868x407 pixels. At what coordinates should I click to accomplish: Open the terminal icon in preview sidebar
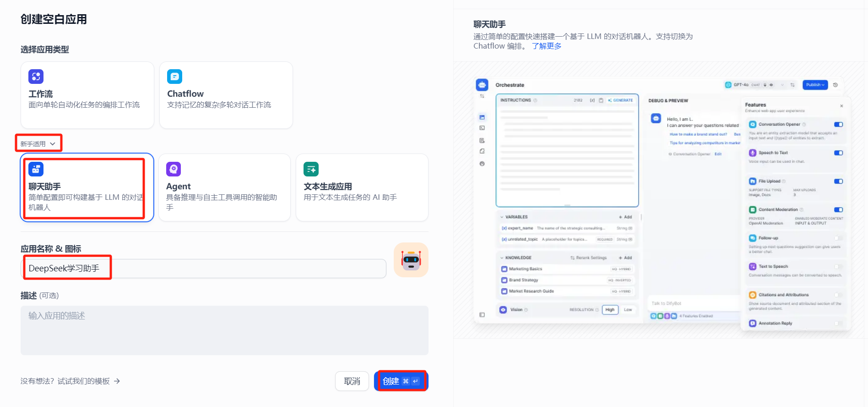tap(482, 128)
